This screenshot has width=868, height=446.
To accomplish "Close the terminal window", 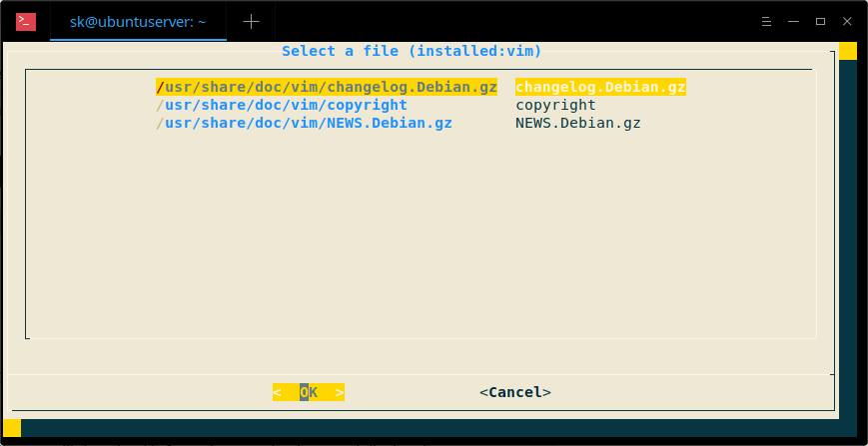I will point(847,21).
